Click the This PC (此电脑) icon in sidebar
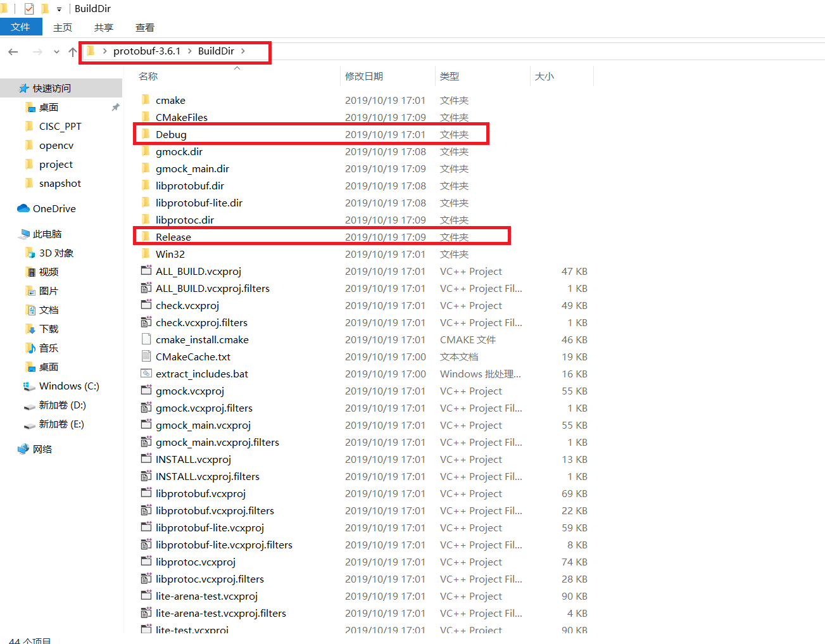The width and height of the screenshot is (825, 644). click(25, 234)
